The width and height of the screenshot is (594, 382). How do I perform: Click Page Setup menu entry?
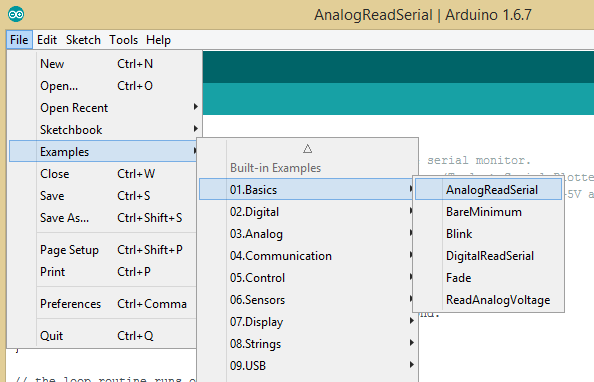click(x=104, y=250)
